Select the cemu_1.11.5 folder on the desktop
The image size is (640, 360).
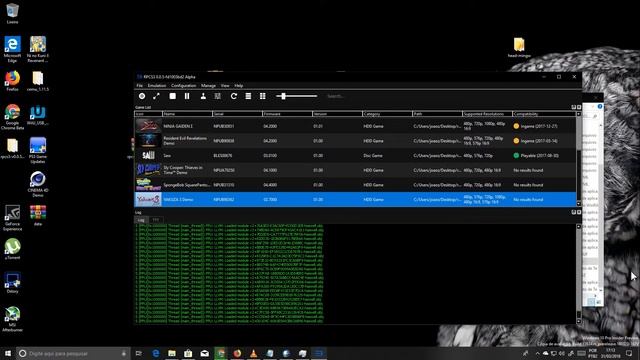click(x=38, y=81)
